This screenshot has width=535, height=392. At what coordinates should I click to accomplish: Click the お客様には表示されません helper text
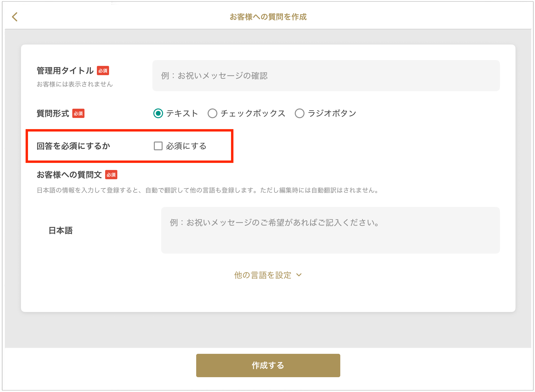pyautogui.click(x=75, y=84)
